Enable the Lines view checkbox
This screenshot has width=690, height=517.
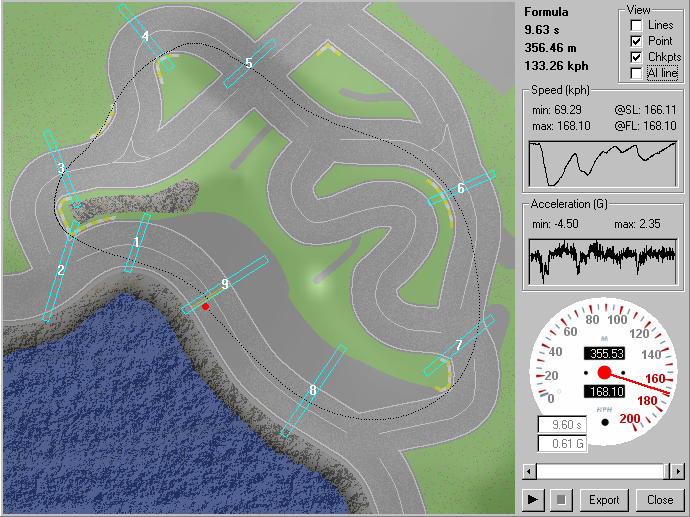point(636,25)
